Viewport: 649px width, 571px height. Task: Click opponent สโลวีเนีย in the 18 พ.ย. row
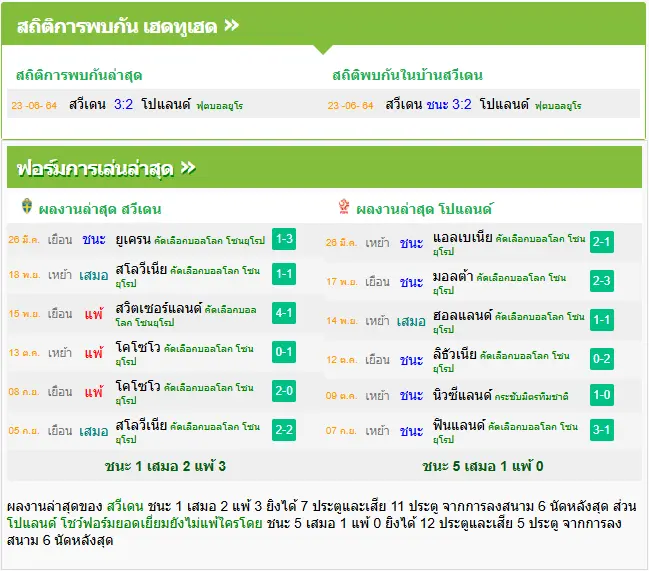tap(141, 269)
